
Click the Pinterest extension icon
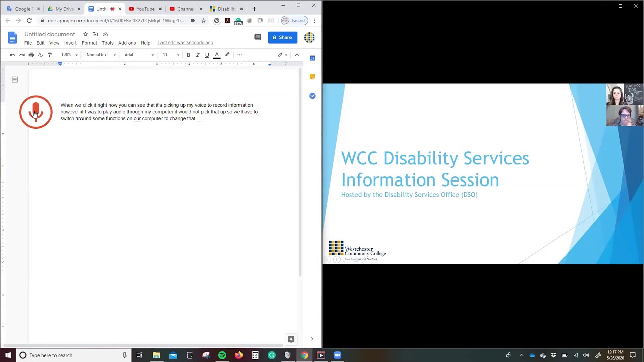click(217, 21)
